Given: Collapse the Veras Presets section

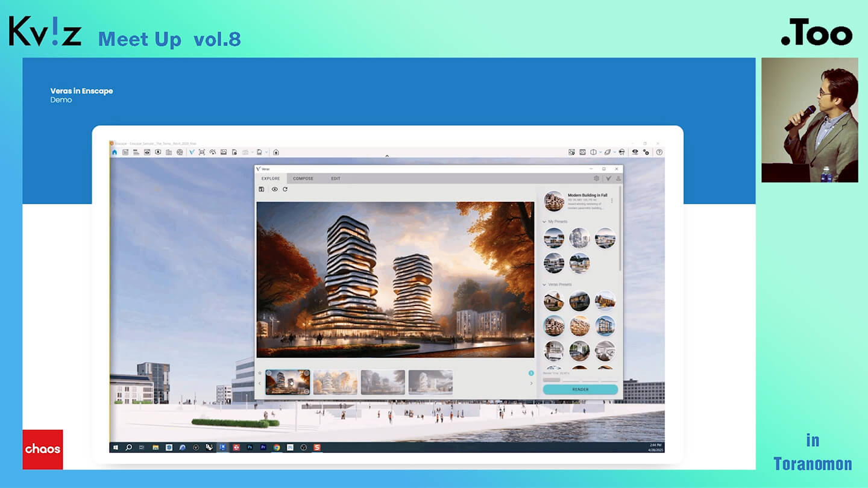Looking at the screenshot, I should pos(545,284).
